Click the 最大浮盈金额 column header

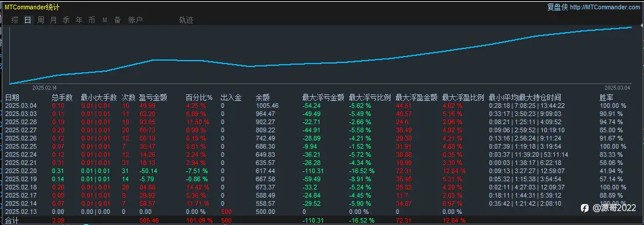[417, 98]
